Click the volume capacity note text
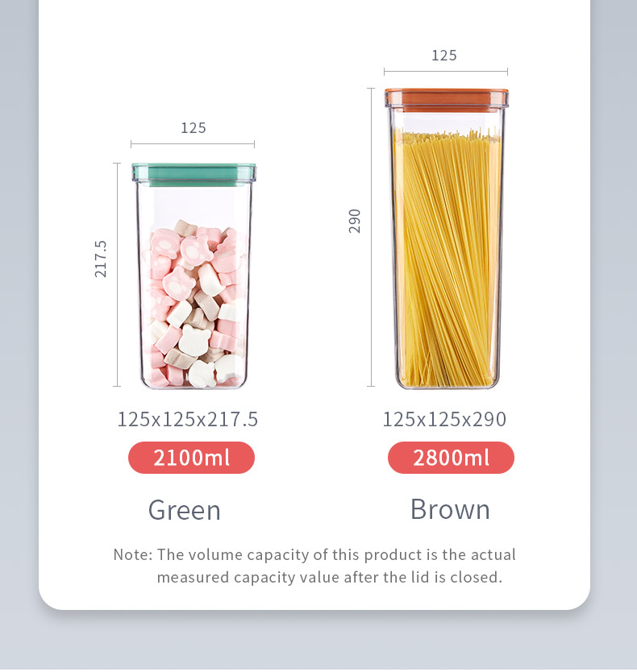The height and width of the screenshot is (672, 637). [x=314, y=566]
